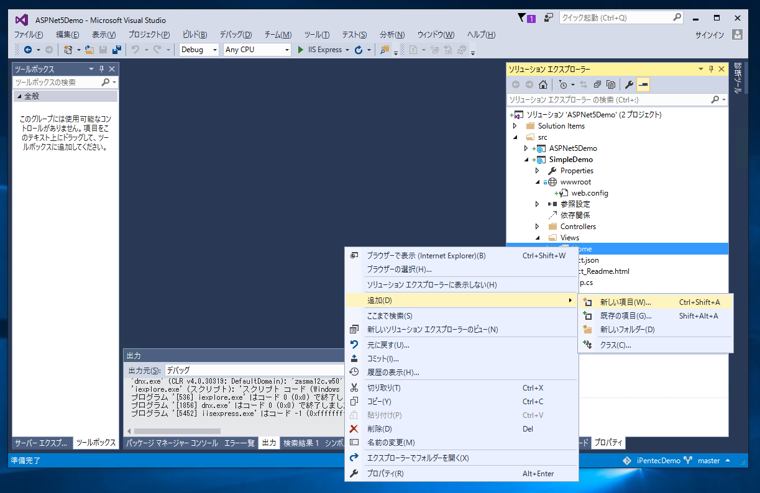Open the Debug configuration dropdown
This screenshot has width=760, height=493.
[215, 49]
